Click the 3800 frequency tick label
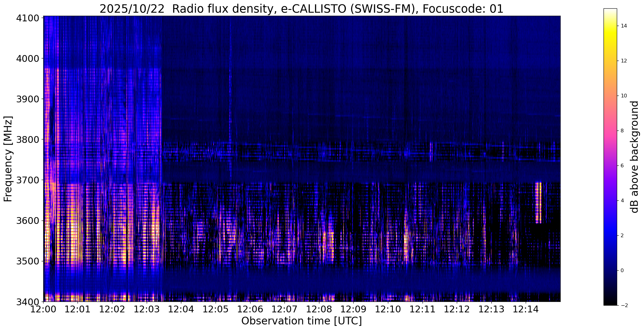Viewport: 644px width, 330px height. pyautogui.click(x=27, y=139)
